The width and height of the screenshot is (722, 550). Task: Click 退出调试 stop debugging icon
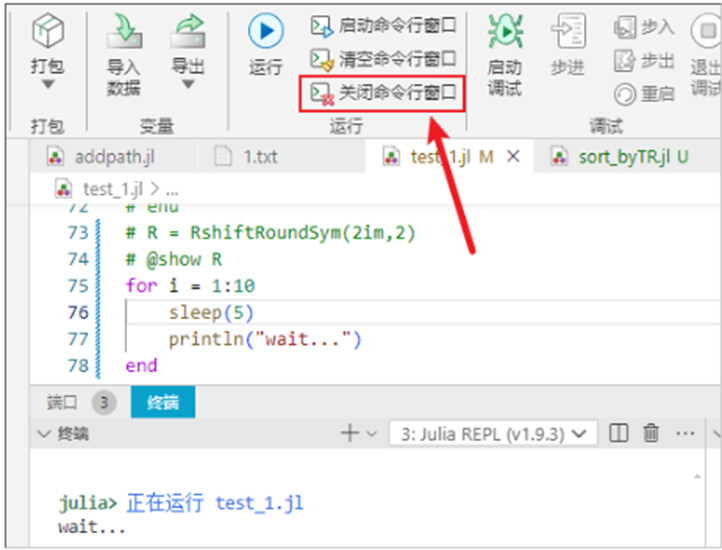point(706,31)
